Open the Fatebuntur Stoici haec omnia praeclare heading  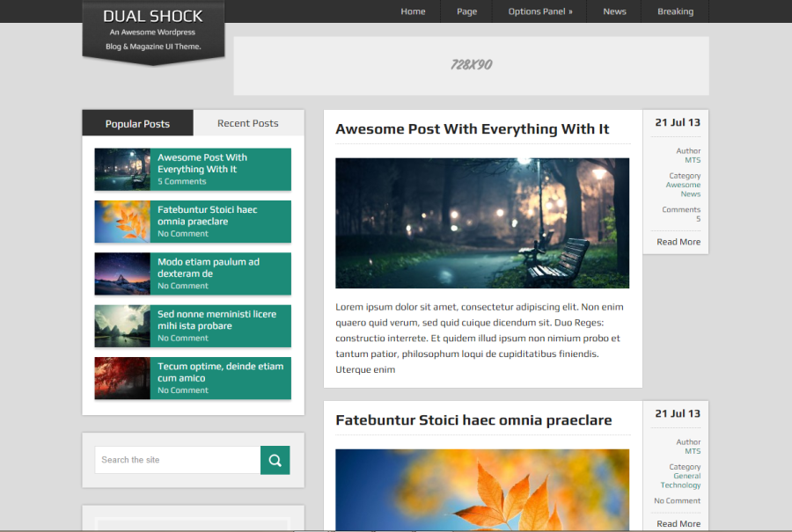point(473,420)
